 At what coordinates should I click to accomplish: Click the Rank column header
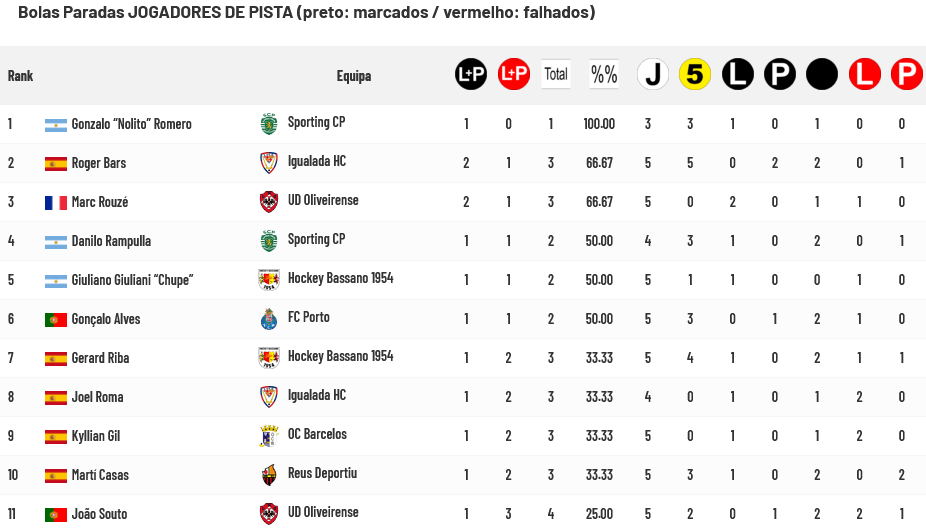coord(20,76)
